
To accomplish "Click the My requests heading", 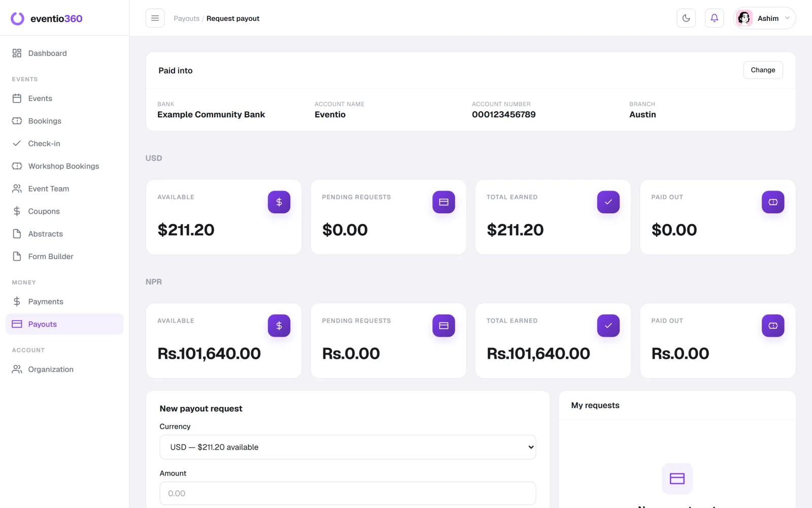I will point(595,405).
